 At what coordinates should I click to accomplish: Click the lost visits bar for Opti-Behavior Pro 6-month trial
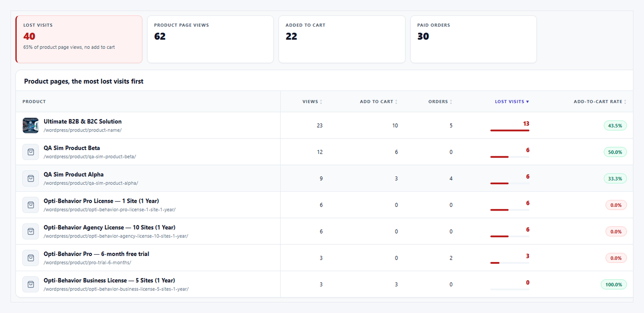510,263
